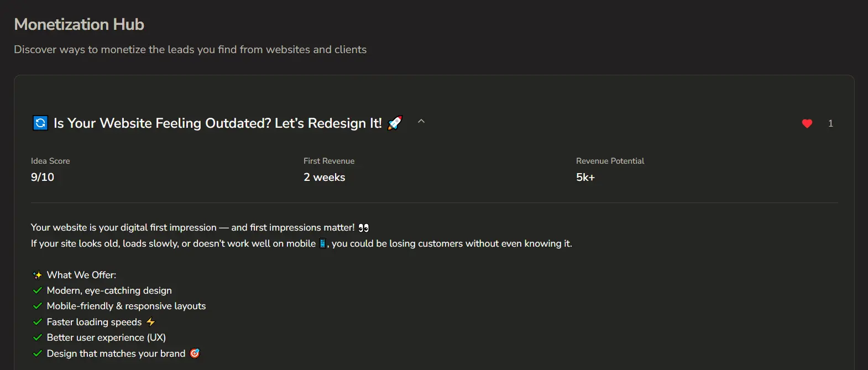
Task: Click the rocket emoji in the title
Action: tap(395, 123)
